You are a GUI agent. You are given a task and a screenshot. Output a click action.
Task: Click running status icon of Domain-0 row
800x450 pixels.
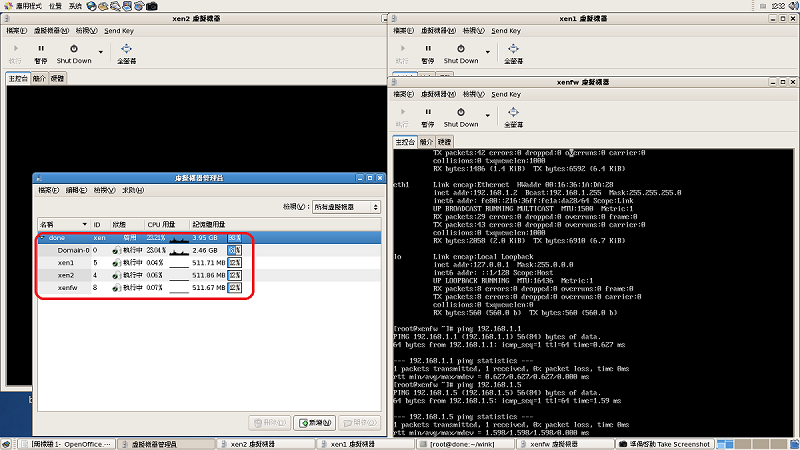[x=116, y=251]
